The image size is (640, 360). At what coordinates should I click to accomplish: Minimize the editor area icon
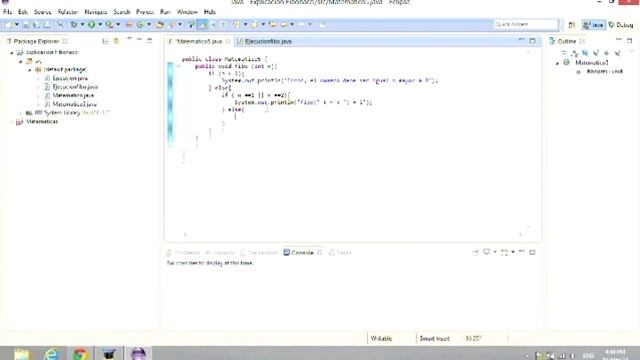521,40
